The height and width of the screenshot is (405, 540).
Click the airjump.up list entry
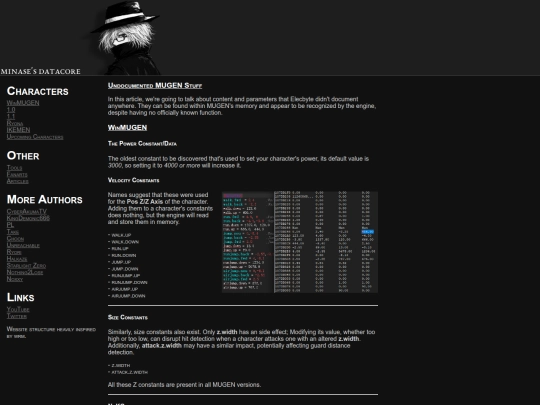click(123, 289)
